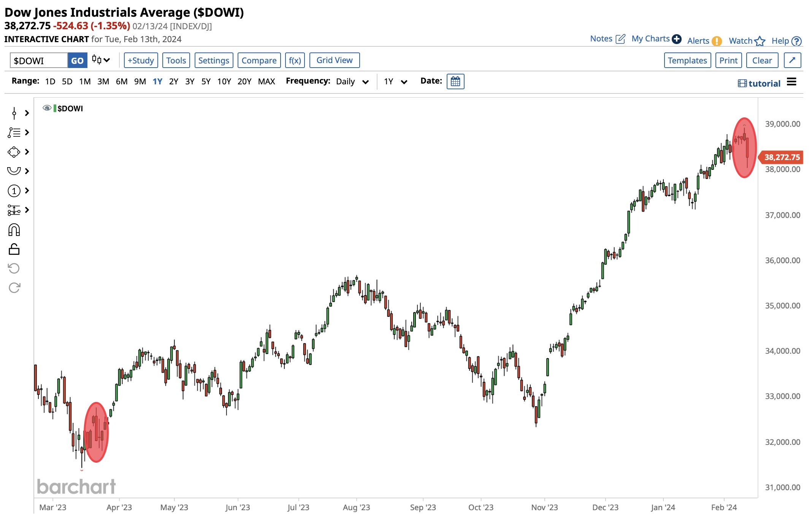Switch to Grid View
This screenshot has height=525, width=812.
pos(335,60)
